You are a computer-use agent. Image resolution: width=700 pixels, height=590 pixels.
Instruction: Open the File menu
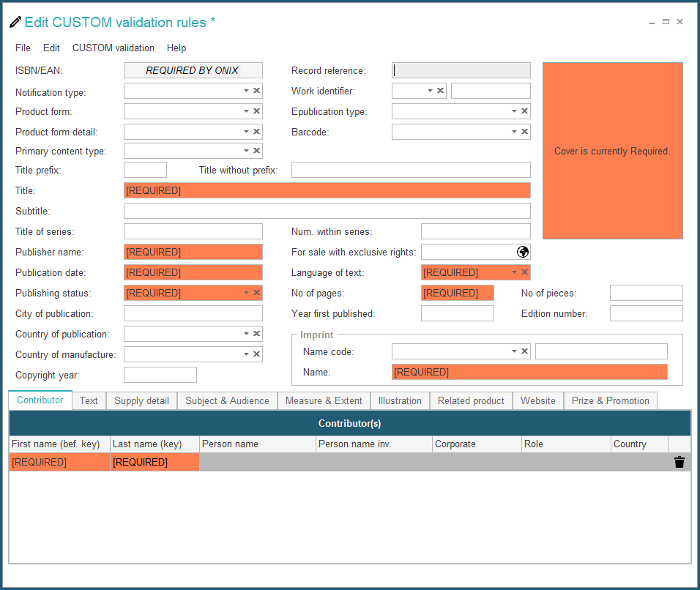tap(23, 48)
